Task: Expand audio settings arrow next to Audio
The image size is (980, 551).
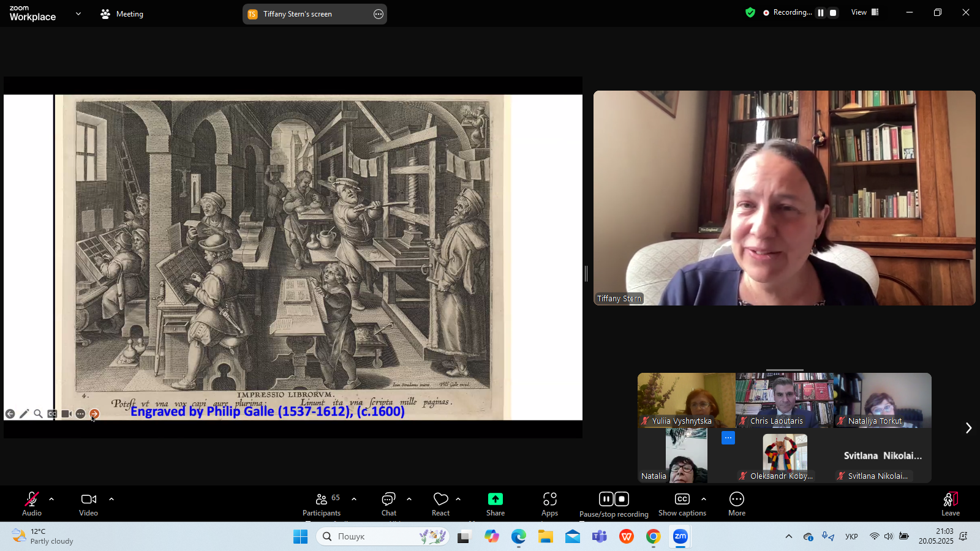Action: tap(51, 499)
